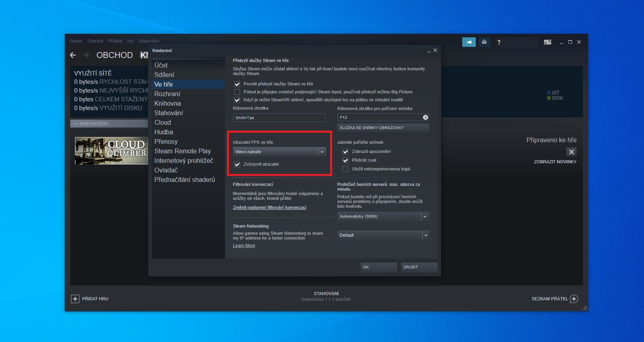Open the Přátelé menu
The height and width of the screenshot is (342, 644).
[x=115, y=41]
